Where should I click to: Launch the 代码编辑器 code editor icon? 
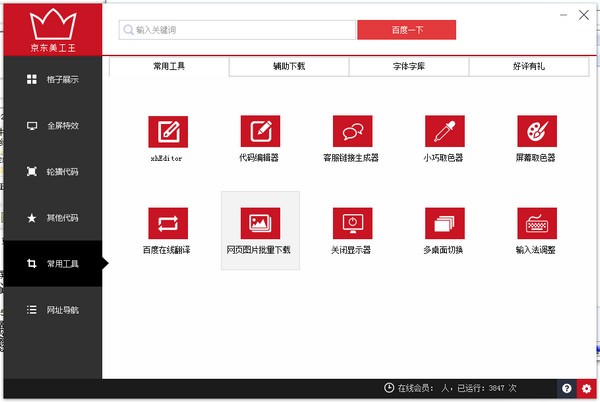[260, 131]
